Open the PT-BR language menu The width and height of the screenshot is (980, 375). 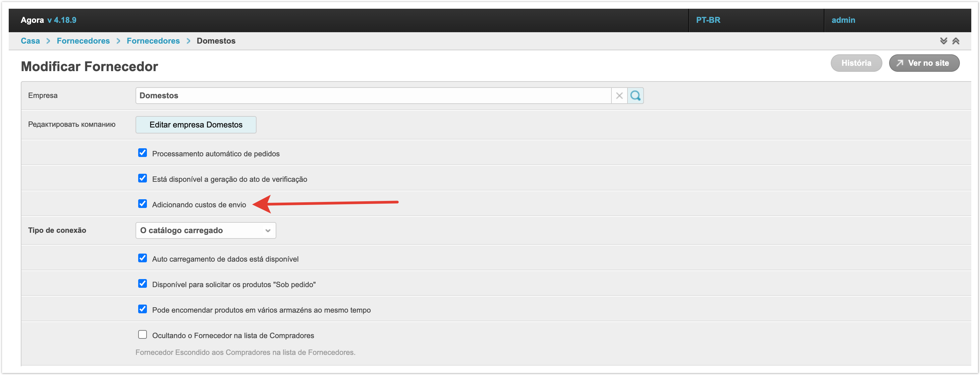[x=708, y=20]
